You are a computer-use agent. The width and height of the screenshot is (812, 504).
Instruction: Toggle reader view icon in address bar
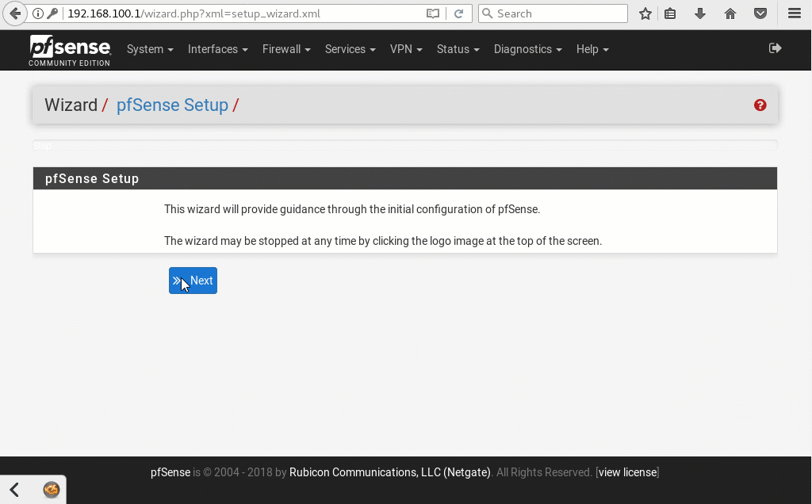(433, 13)
